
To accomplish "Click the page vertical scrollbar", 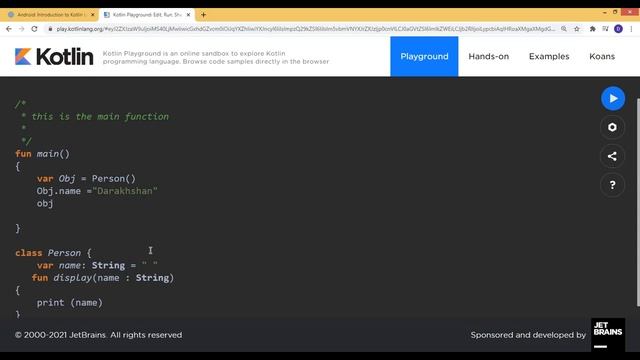I will [x=638, y=202].
